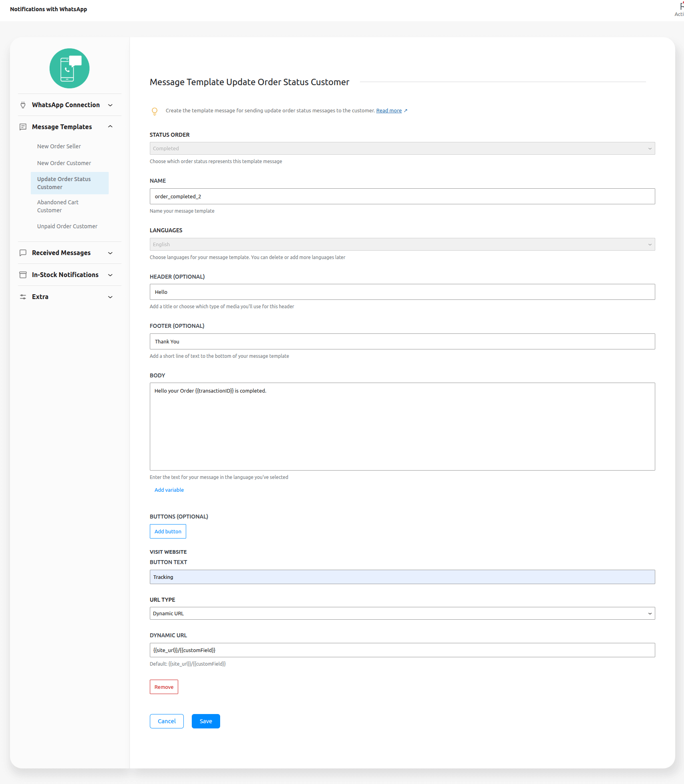Click the plug icon beside WhatsApp Connection

(23, 105)
